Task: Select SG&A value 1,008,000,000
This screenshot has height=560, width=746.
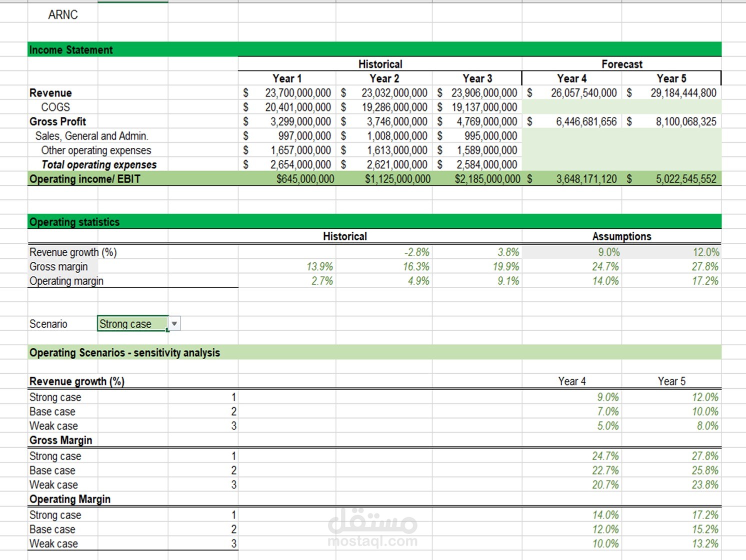Action: [x=384, y=136]
